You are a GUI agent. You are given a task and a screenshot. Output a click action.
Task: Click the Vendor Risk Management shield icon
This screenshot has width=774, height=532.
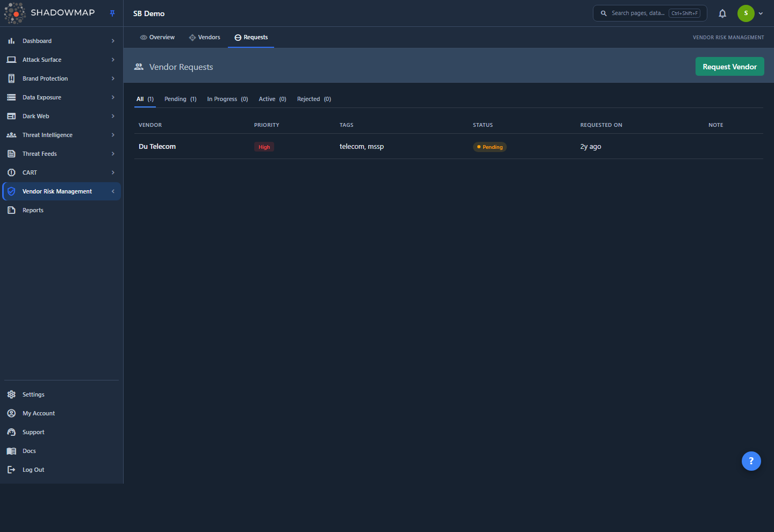coord(11,191)
